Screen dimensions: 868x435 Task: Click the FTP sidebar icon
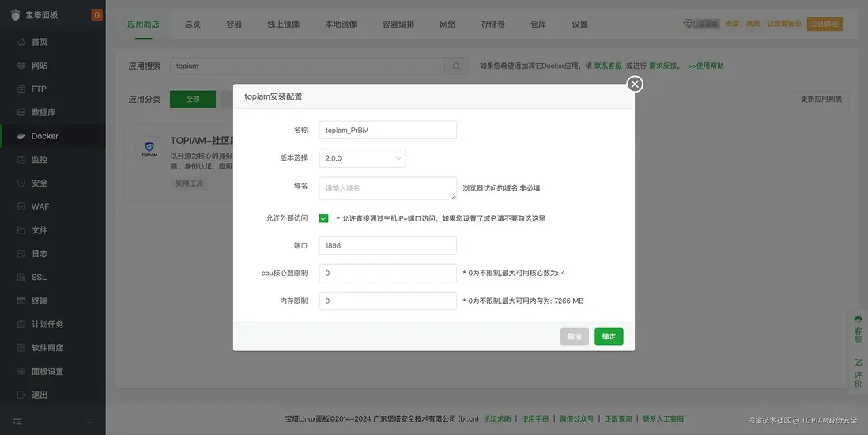click(21, 89)
